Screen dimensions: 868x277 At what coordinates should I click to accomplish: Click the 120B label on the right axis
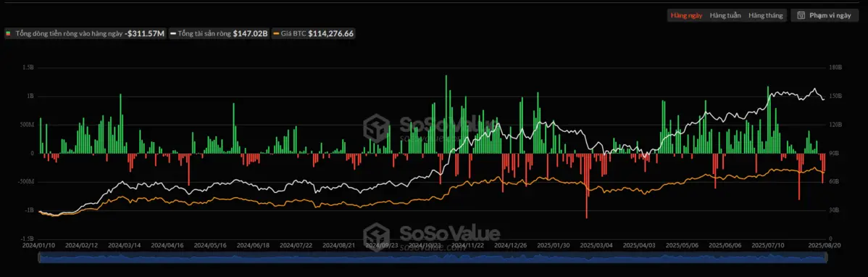click(836, 125)
